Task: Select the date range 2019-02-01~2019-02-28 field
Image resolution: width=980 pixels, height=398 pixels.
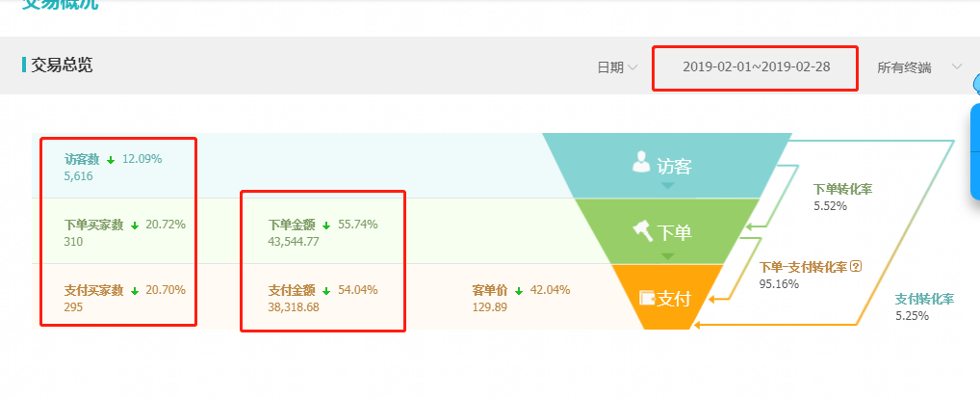Action: tap(756, 66)
